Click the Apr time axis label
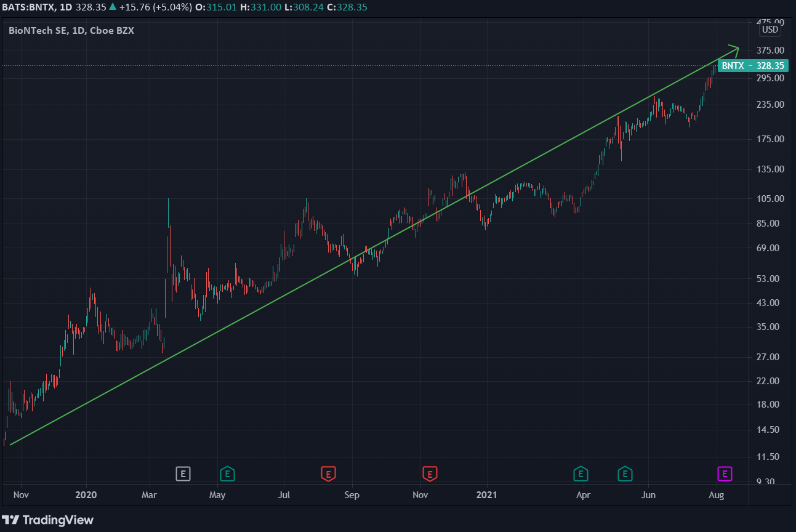The image size is (796, 532). 582,494
